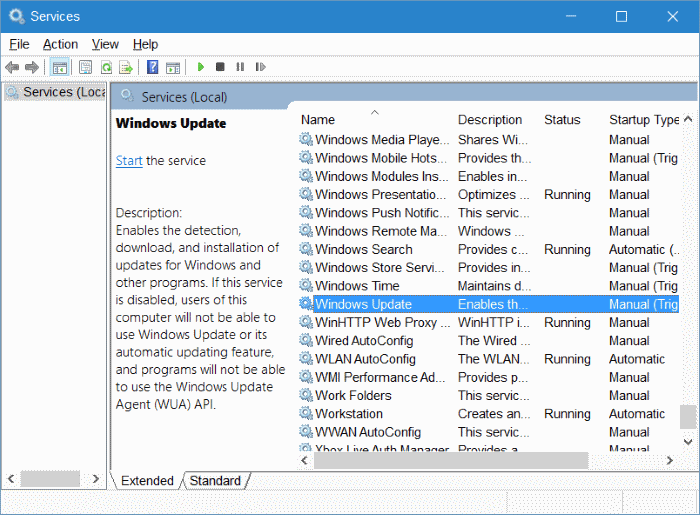The height and width of the screenshot is (515, 700).
Task: Select the Windows Search service row
Action: pyautogui.click(x=364, y=249)
